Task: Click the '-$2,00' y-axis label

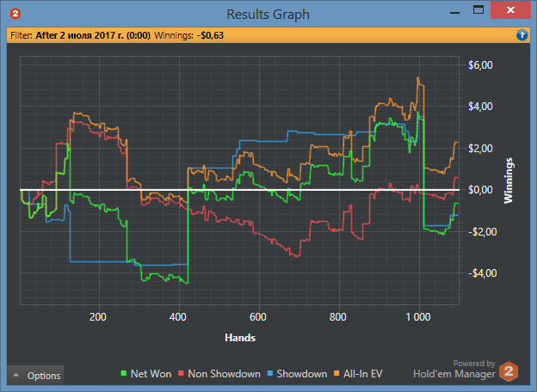Action: (x=483, y=231)
